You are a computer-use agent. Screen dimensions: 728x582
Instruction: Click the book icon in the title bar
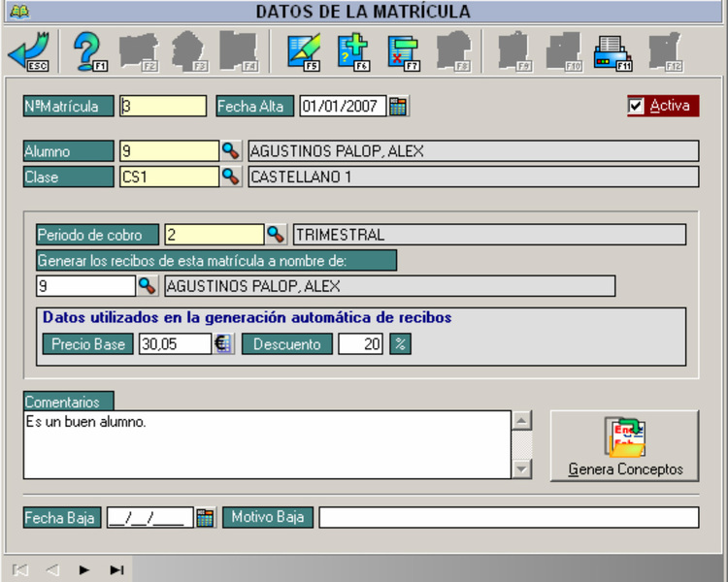coord(19,11)
